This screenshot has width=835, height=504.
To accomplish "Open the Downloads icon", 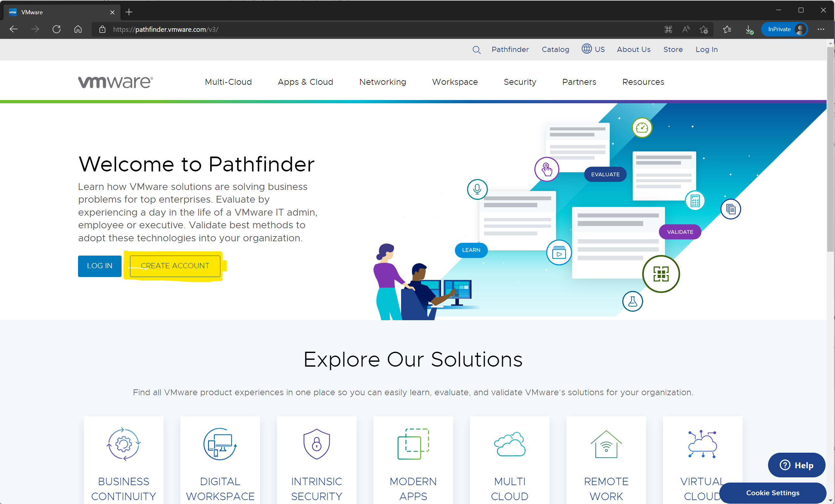I will [x=749, y=30].
